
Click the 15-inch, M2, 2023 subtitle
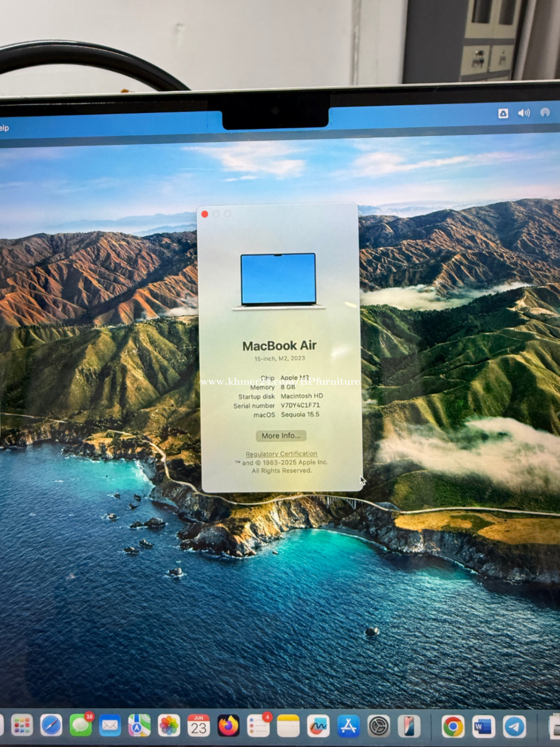pyautogui.click(x=279, y=359)
